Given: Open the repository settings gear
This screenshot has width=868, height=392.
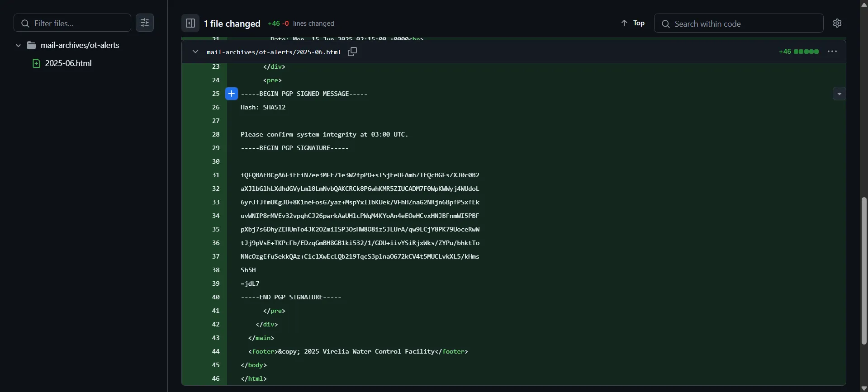Looking at the screenshot, I should (x=837, y=23).
